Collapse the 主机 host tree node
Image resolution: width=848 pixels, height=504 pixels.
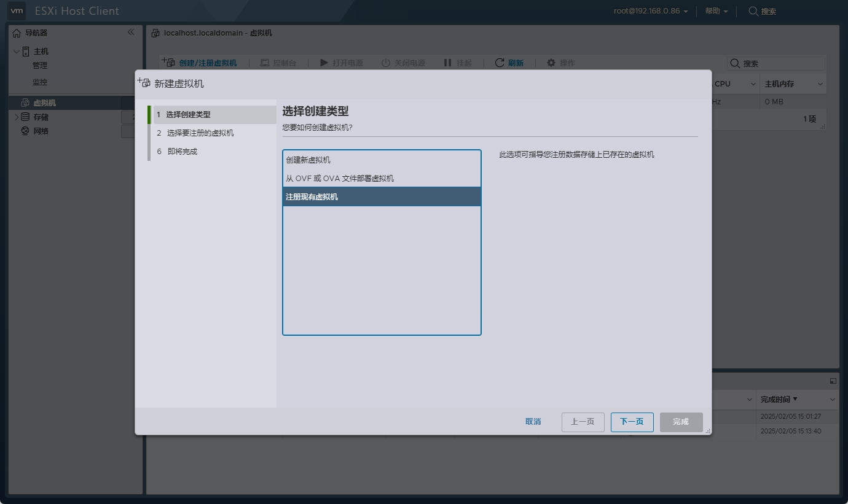pos(17,52)
